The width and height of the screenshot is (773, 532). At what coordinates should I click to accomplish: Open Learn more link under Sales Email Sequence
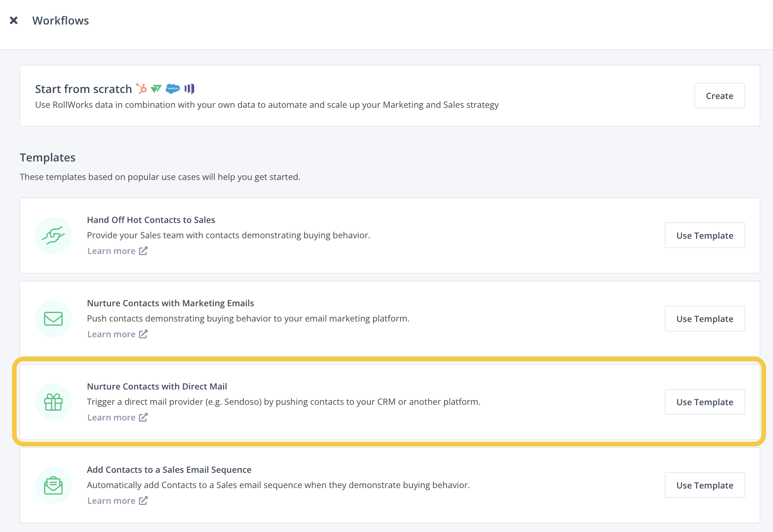pos(118,501)
